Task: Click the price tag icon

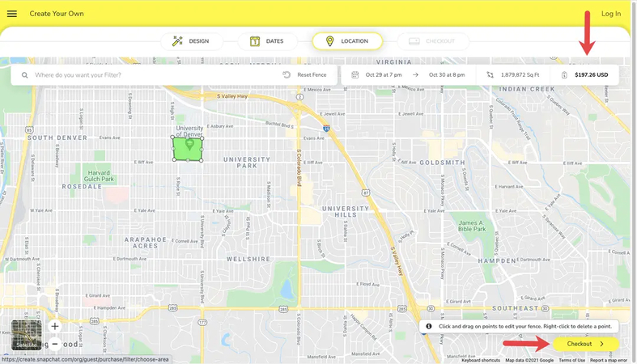Action: pos(564,74)
